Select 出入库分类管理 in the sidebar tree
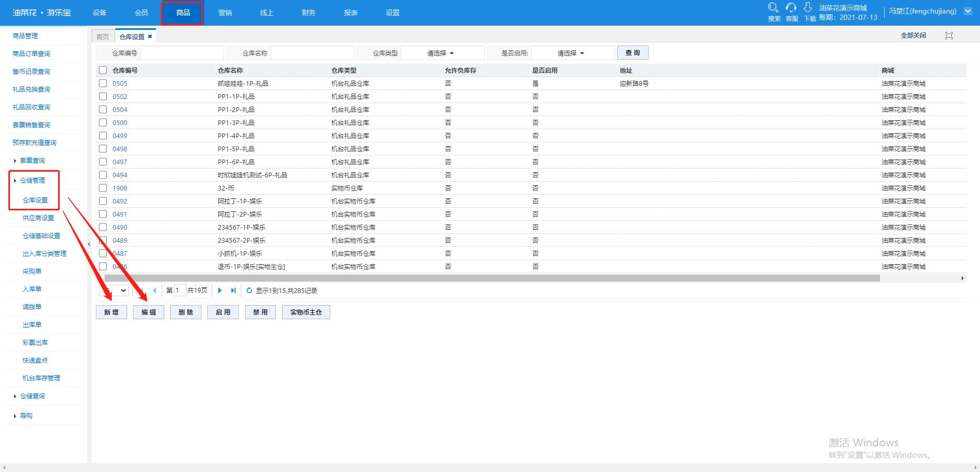 [x=44, y=254]
